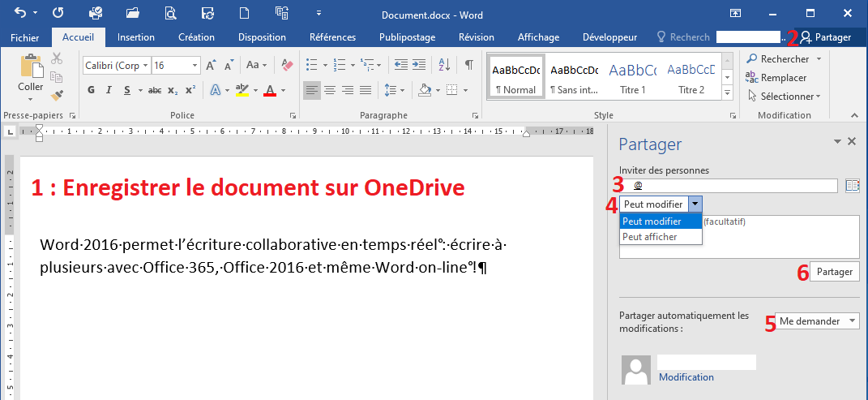The height and width of the screenshot is (400, 868).
Task: Click the Remplacer button
Action: click(776, 78)
